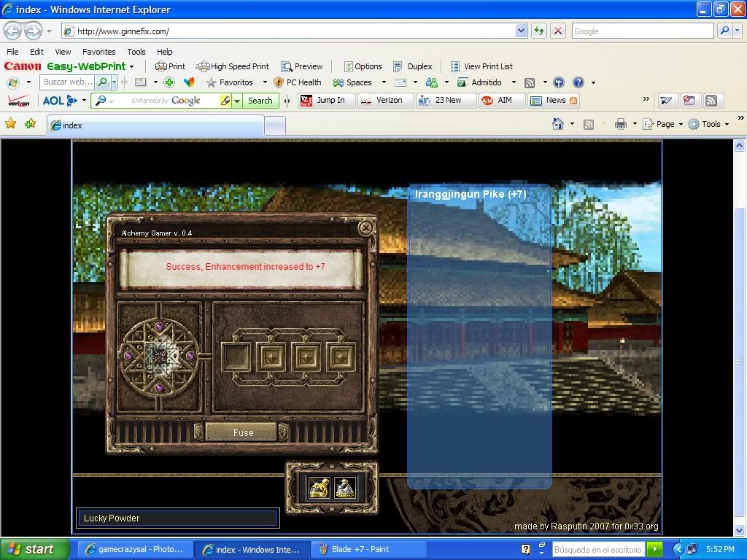Select the gold elixir item icon
The width and height of the screenshot is (747, 560).
[320, 488]
